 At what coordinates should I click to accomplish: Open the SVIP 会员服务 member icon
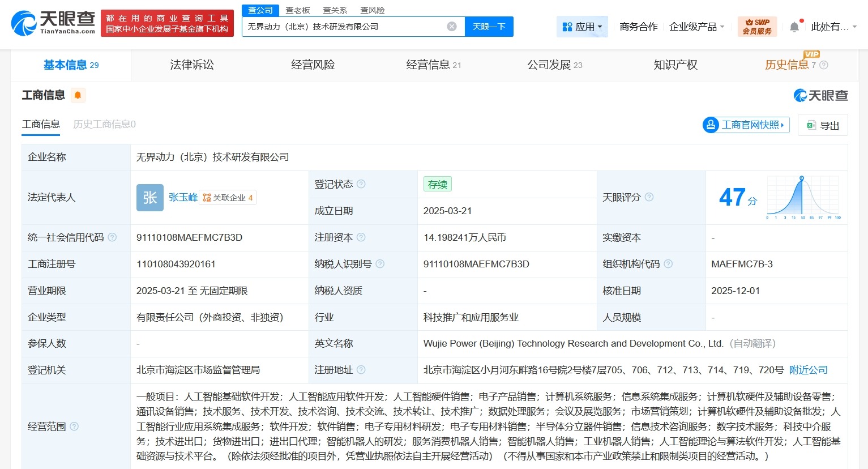(757, 25)
